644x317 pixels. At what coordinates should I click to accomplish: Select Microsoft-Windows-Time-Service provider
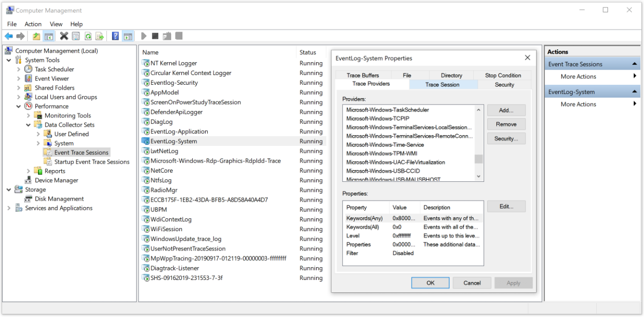pyautogui.click(x=385, y=145)
